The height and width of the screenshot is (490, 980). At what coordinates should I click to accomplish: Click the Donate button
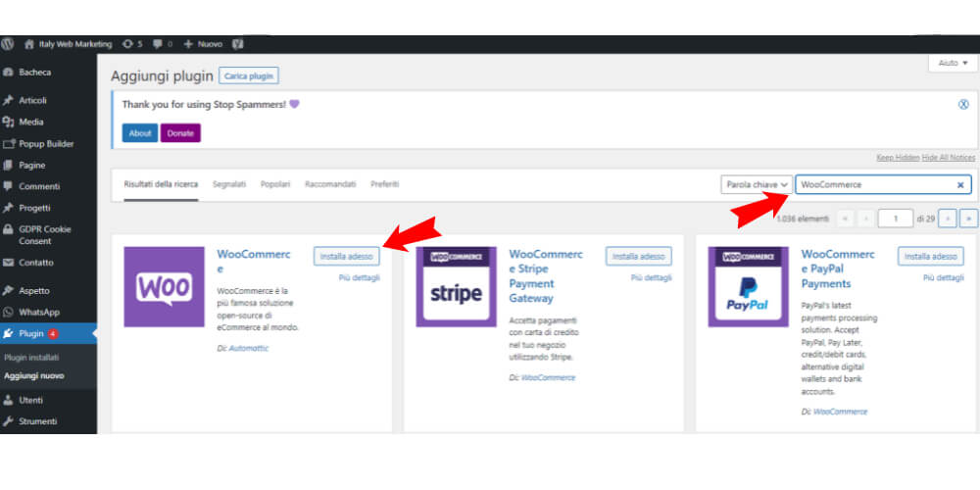point(180,133)
